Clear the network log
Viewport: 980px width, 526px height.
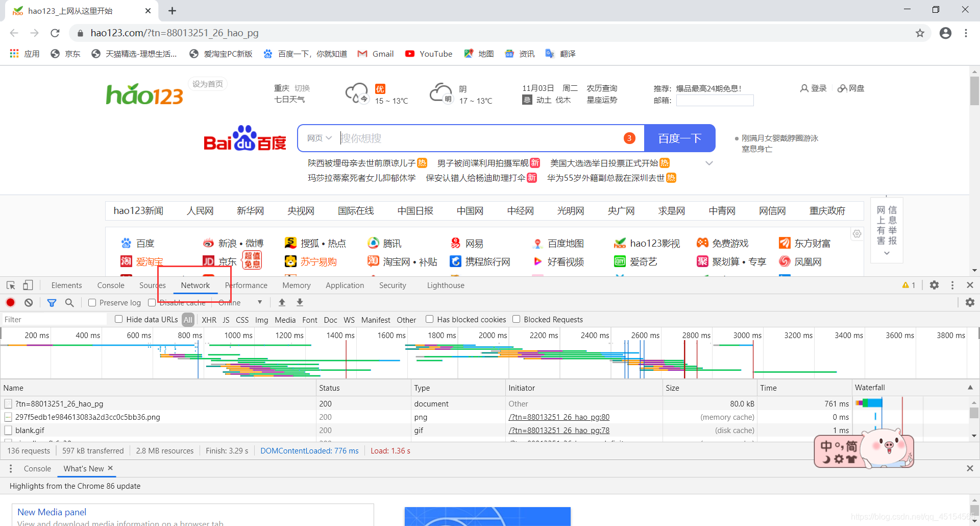[29, 302]
